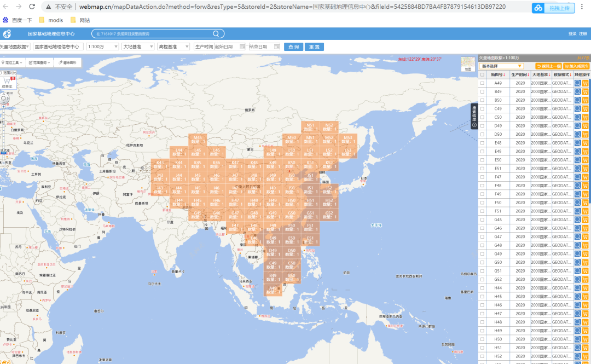Click the 登录 link
The width and height of the screenshot is (591, 364).
[572, 34]
